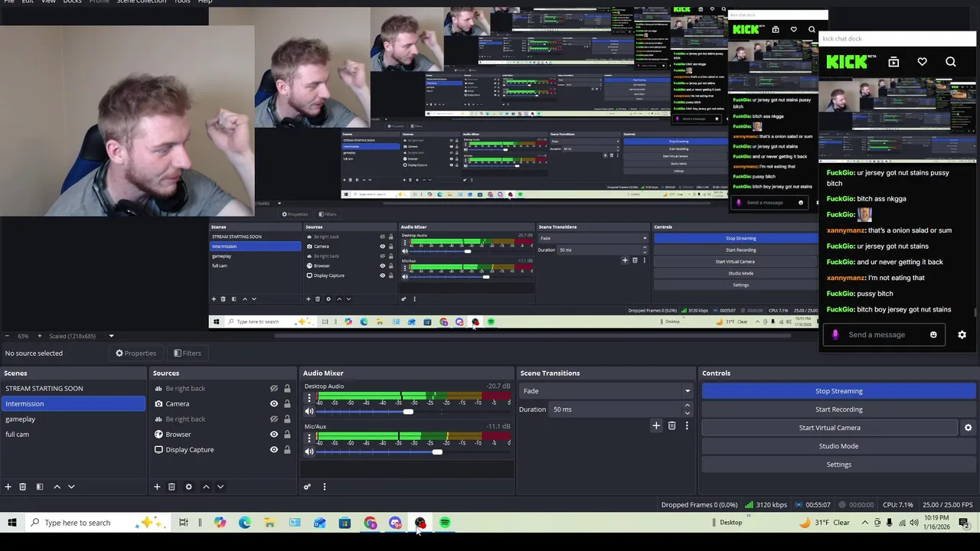The width and height of the screenshot is (980, 551).
Task: Click the Kick logo in chat dock
Action: (x=847, y=62)
